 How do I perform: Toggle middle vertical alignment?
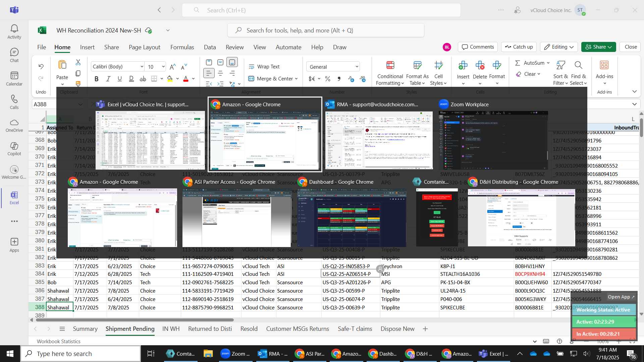(220, 62)
